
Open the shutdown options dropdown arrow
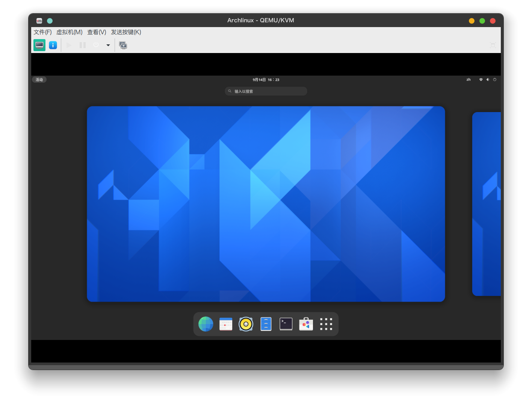[x=108, y=45]
